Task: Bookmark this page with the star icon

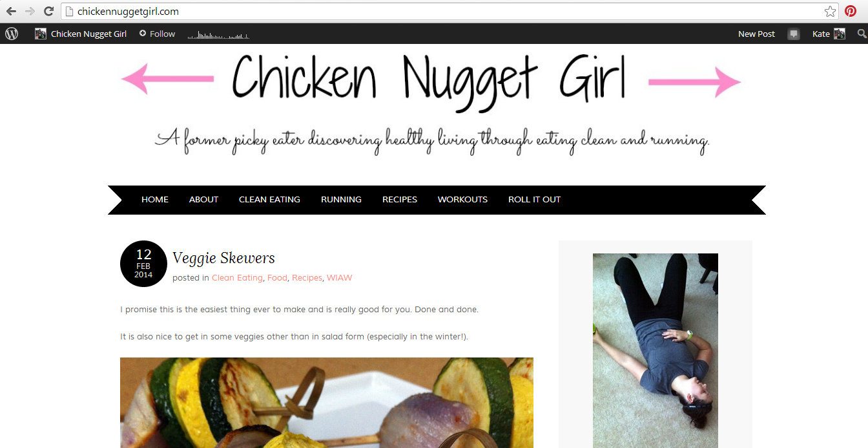Action: coord(830,12)
